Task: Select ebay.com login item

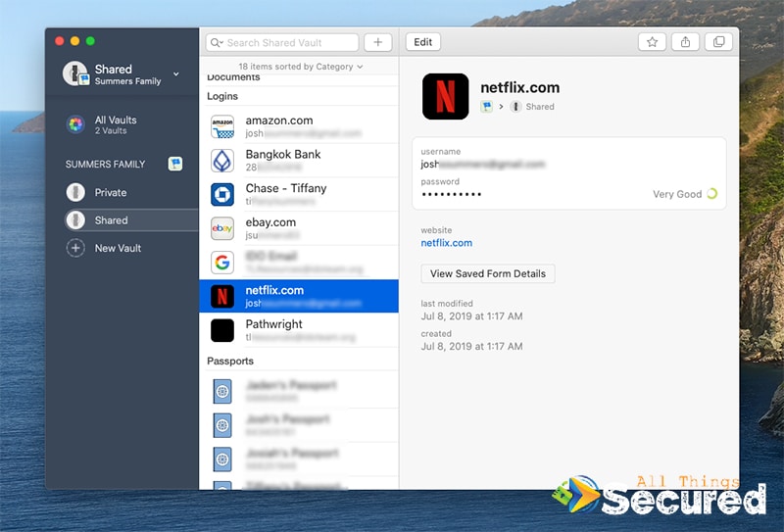Action: [x=299, y=228]
